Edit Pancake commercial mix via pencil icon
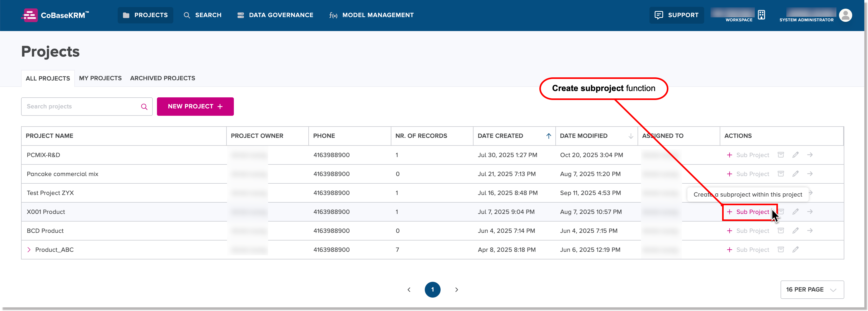Screen dimensions: 868x311 (796, 174)
